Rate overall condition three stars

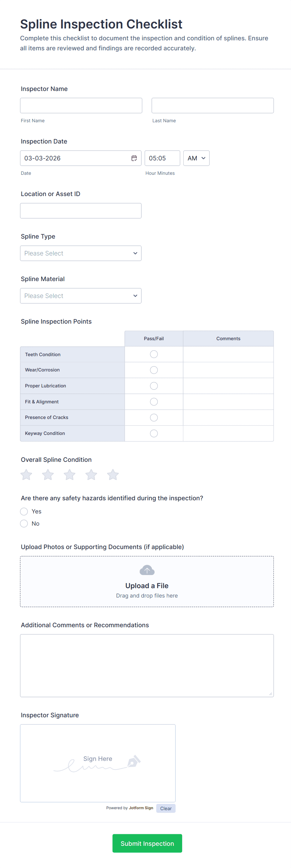pos(69,475)
